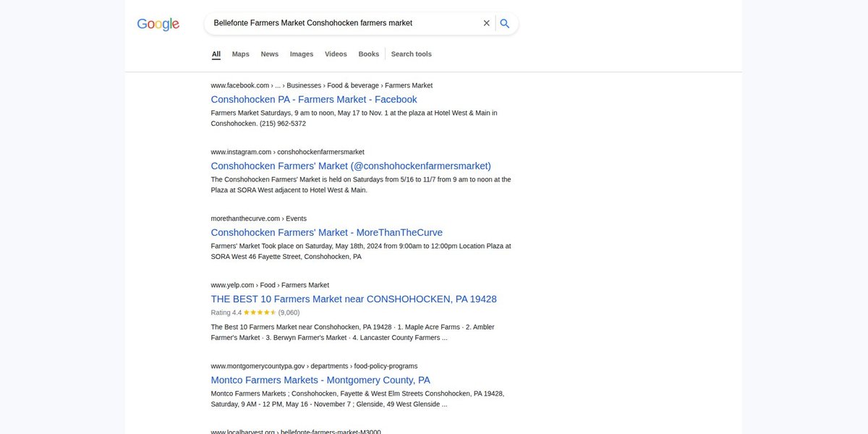Click the www.yelp.com › Food breadcrumb

coord(270,285)
